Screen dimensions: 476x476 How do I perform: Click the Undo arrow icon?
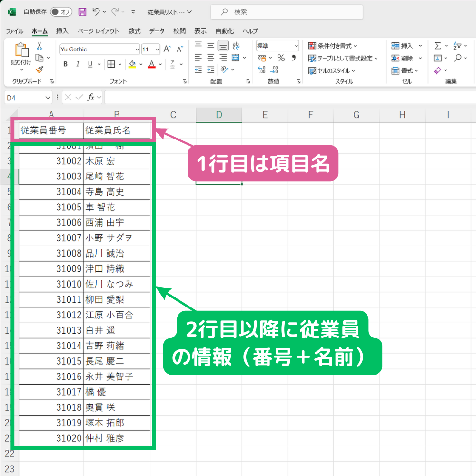[96, 11]
